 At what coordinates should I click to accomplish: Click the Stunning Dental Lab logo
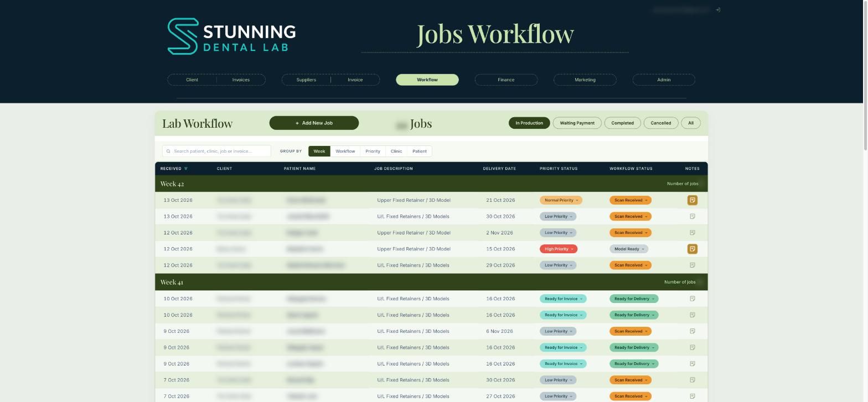[231, 36]
